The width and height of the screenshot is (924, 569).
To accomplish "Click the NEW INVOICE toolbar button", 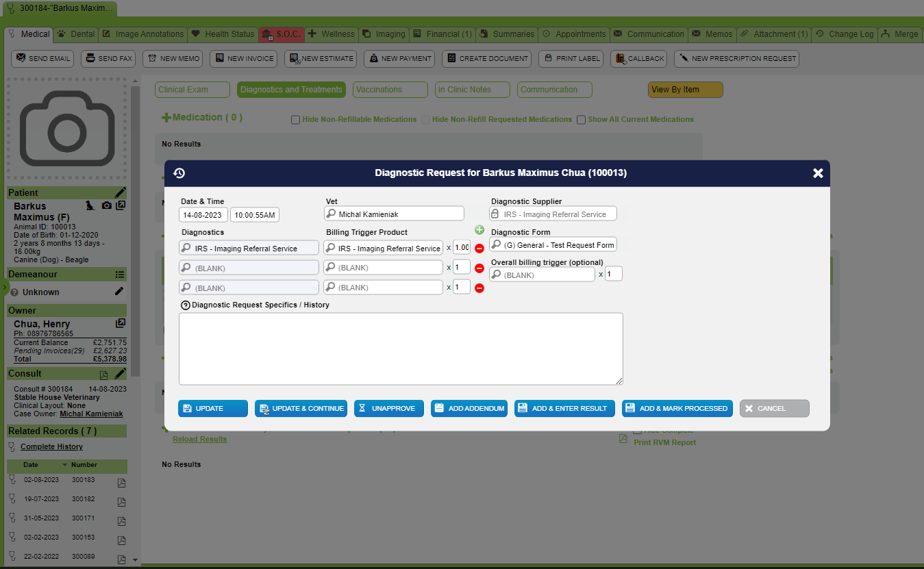I will 243,59.
